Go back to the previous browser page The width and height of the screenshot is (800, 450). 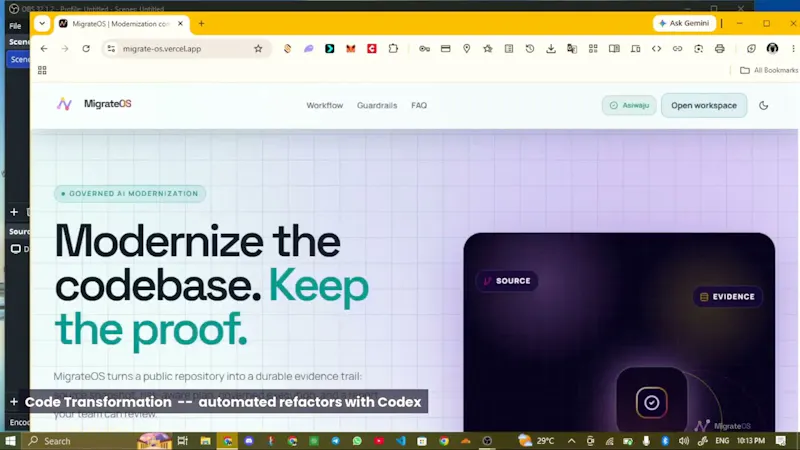(44, 48)
